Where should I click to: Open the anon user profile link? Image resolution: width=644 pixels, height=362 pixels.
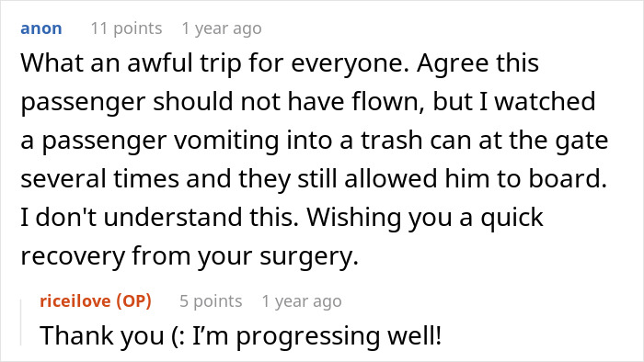41,28
